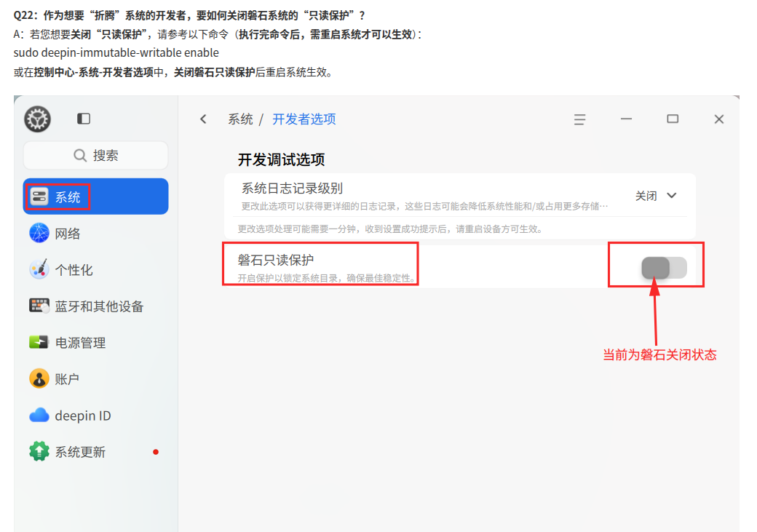Toggle the 磐石只读保护 switch
The width and height of the screenshot is (757, 532).
coord(664,268)
